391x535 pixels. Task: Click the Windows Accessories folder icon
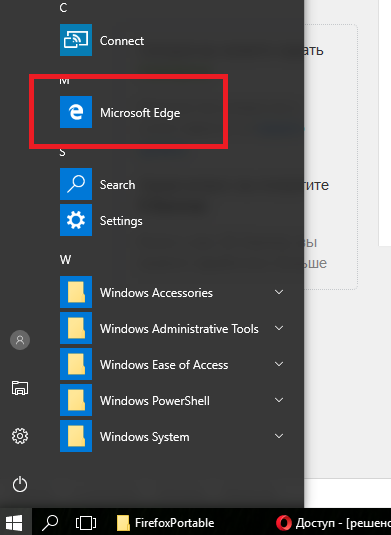pos(76,292)
